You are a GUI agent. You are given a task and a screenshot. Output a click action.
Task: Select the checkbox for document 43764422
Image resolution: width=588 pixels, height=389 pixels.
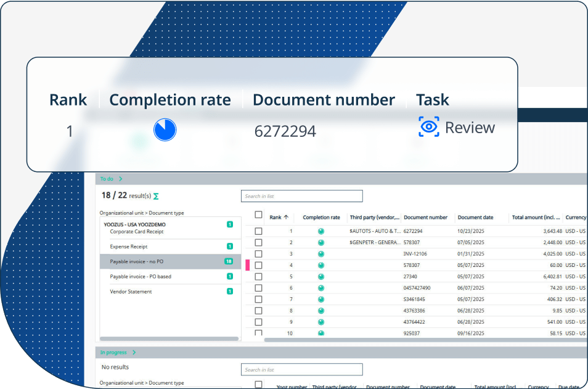[258, 322]
